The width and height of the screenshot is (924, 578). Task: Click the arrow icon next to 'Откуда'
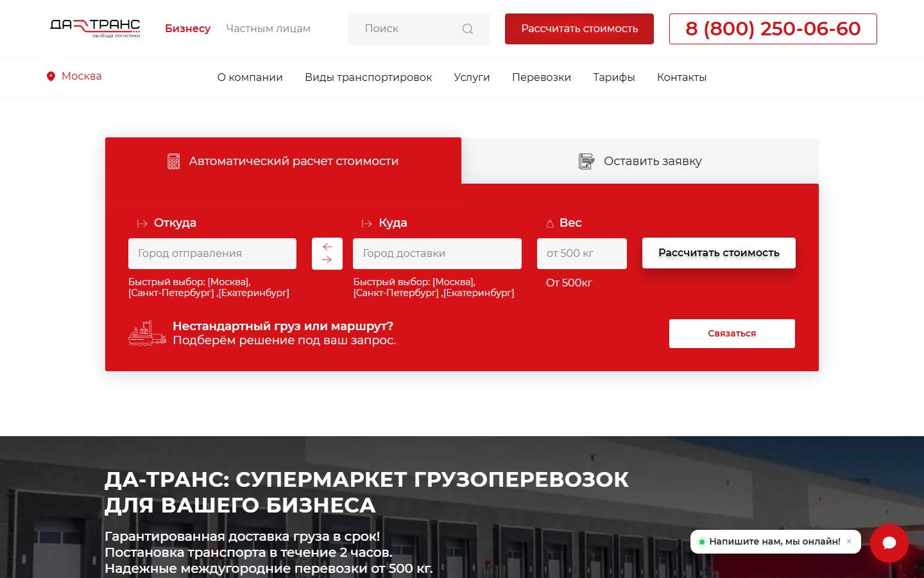coord(142,223)
